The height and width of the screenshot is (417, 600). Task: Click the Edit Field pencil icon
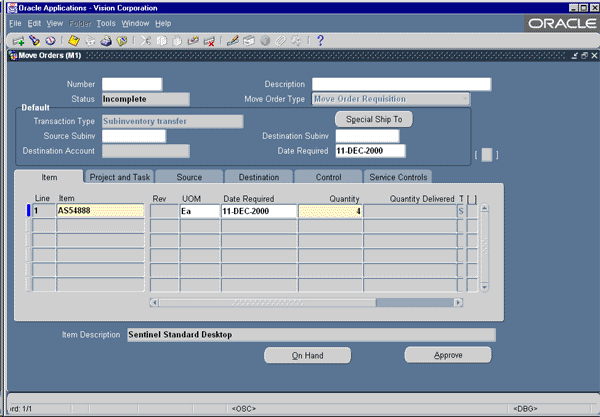coord(233,41)
